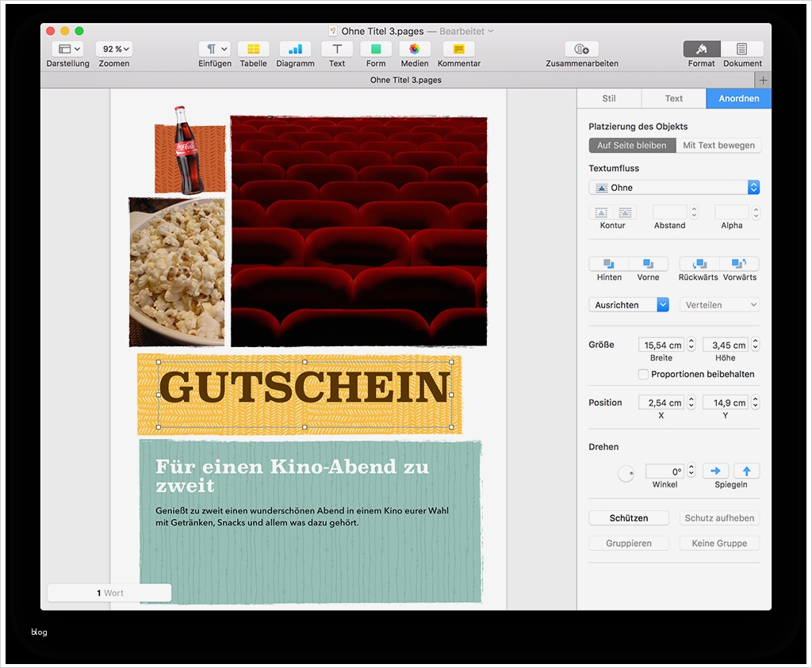Switch to the Stil tab
Viewport: 812px width, 668px height.
point(608,98)
